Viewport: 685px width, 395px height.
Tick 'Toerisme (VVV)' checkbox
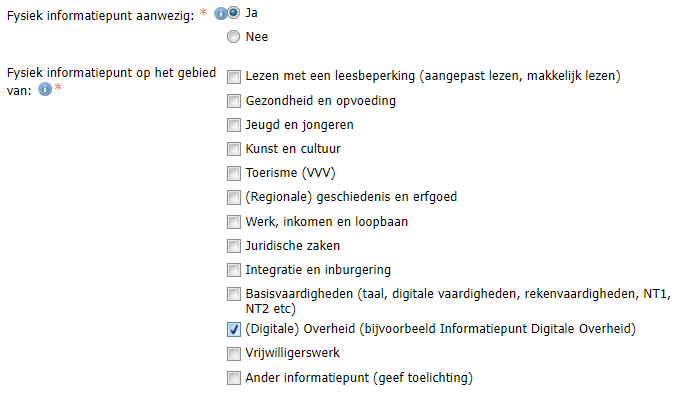(x=234, y=173)
